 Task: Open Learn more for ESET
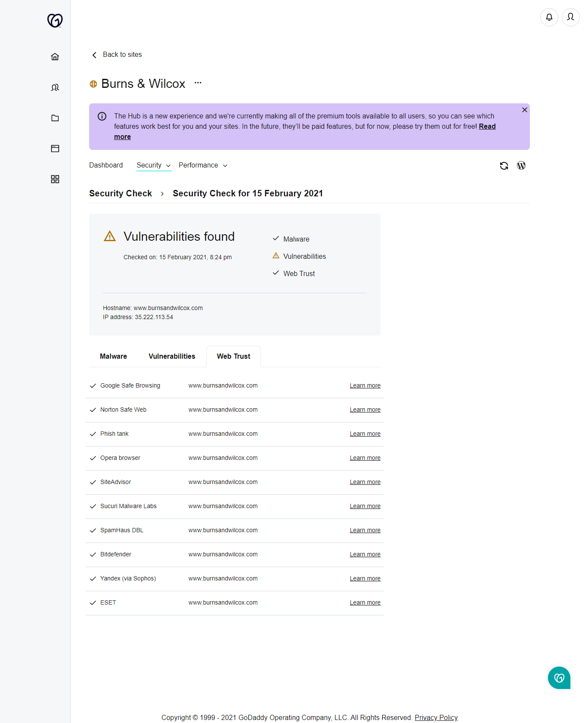(365, 603)
